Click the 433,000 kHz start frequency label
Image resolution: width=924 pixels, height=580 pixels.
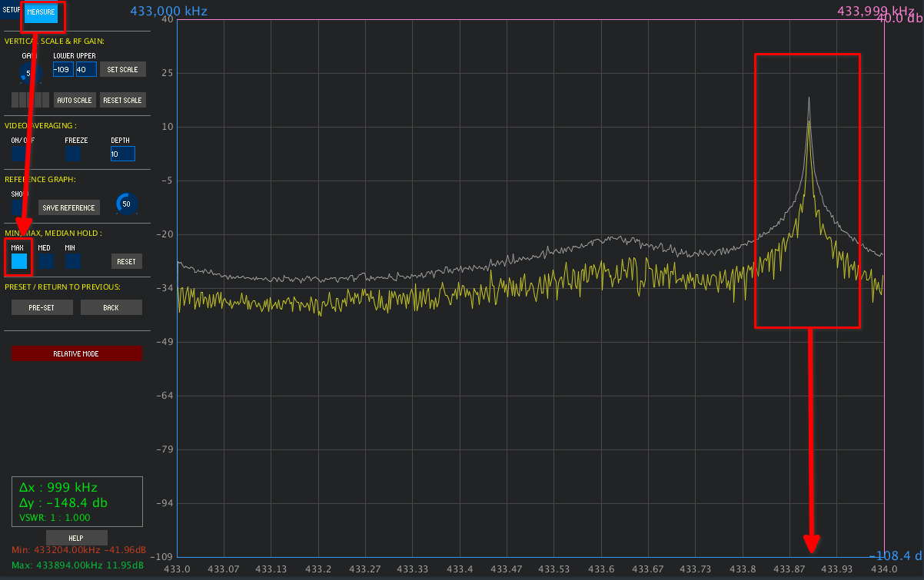[x=168, y=11]
